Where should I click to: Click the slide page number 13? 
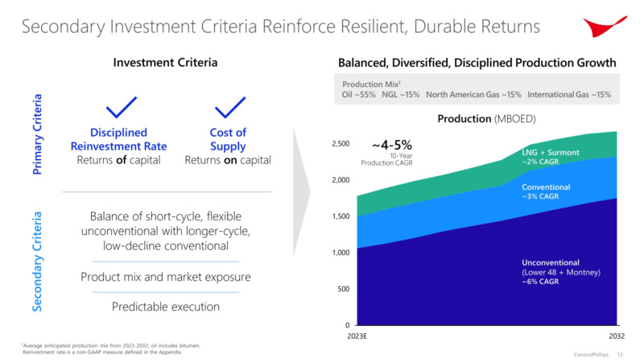pyautogui.click(x=619, y=355)
